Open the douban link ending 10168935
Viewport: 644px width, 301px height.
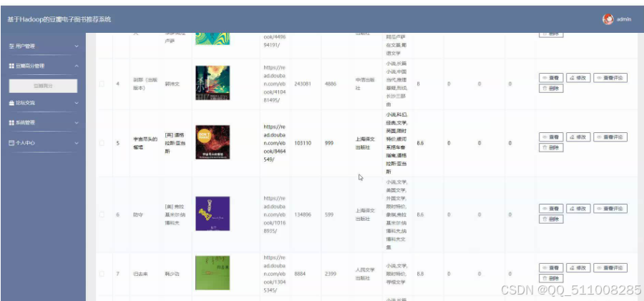click(275, 214)
